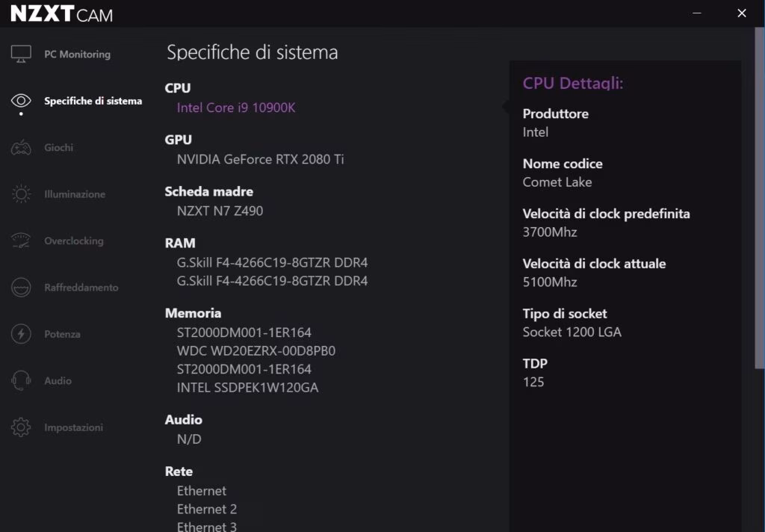Click the 5100Mhz current clock value
Screen dimensions: 765x532
coord(550,282)
